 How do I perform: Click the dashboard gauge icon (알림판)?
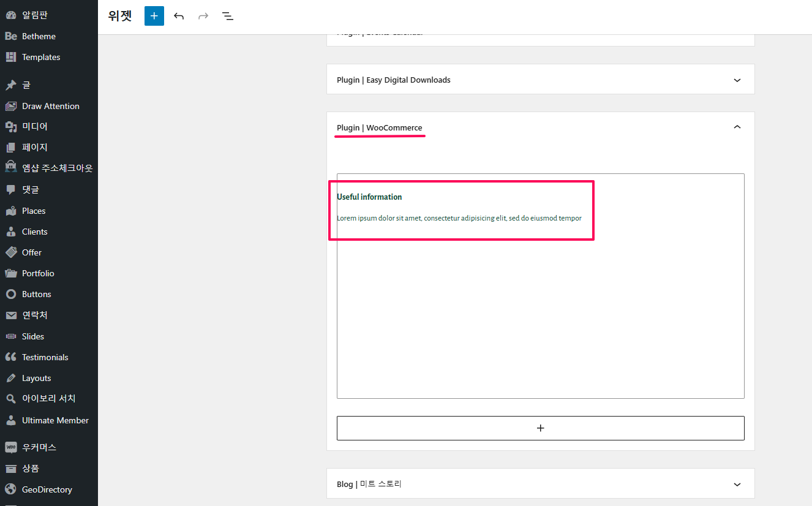coord(10,15)
